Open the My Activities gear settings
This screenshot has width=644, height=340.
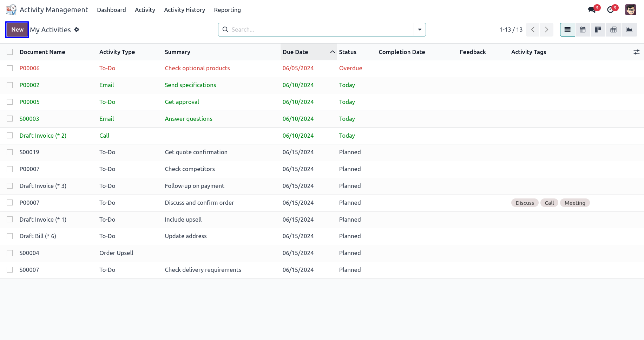(x=77, y=30)
